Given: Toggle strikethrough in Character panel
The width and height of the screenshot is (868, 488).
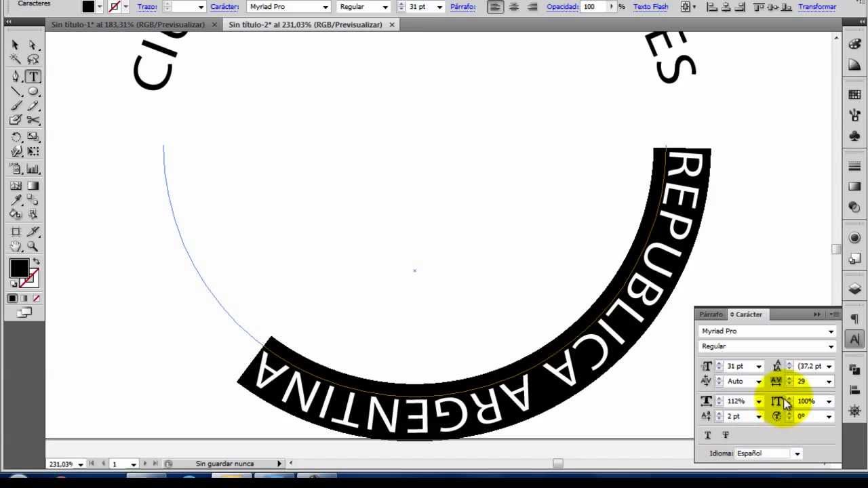Looking at the screenshot, I should point(726,435).
